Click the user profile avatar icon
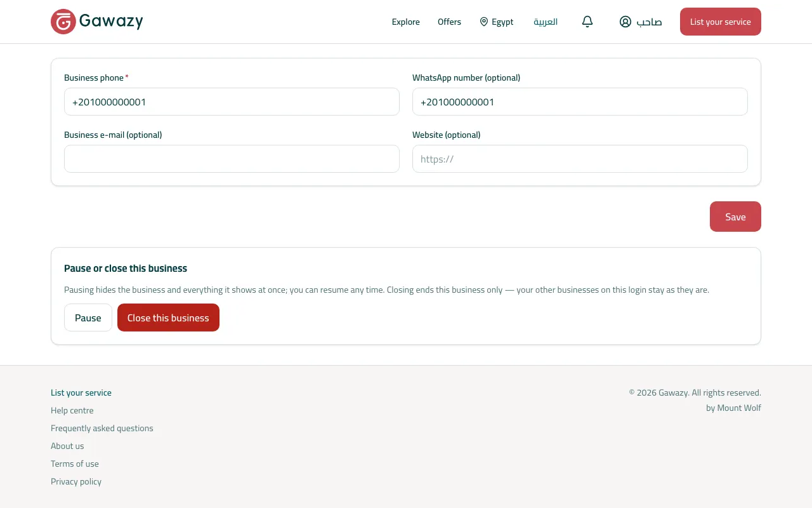Image resolution: width=812 pixels, height=508 pixels. pyautogui.click(x=625, y=22)
